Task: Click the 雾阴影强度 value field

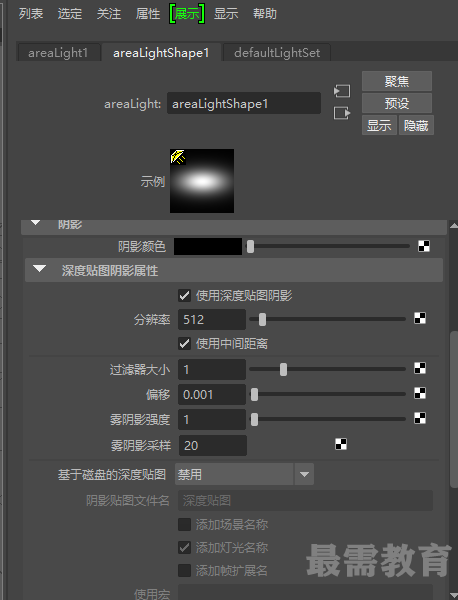Action: [x=212, y=419]
